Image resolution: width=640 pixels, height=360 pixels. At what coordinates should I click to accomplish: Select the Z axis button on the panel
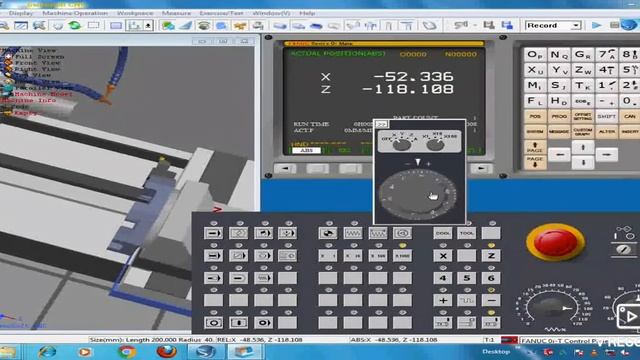(491, 256)
